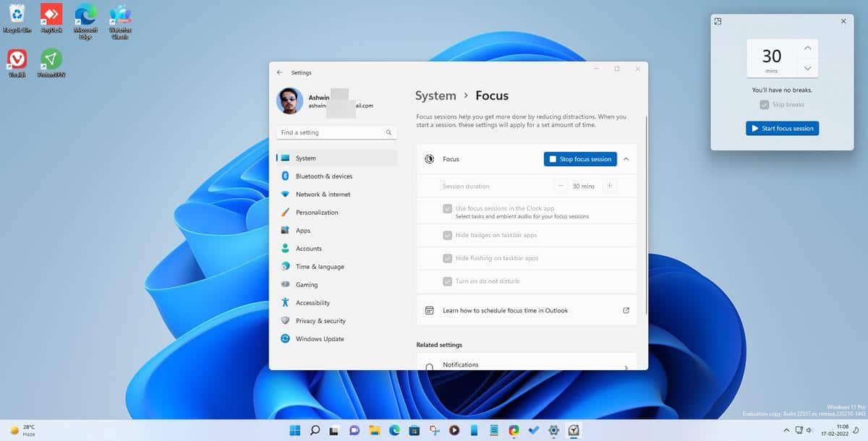Open the Notepad taskbar icon

coord(494,430)
